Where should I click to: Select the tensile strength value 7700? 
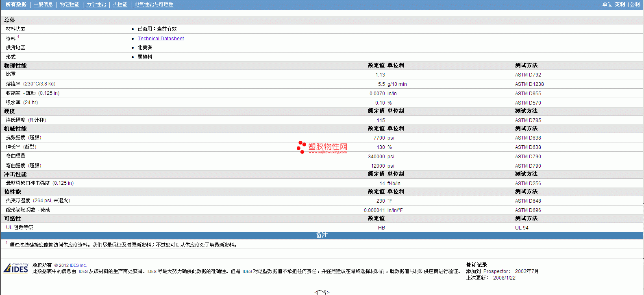[379, 138]
